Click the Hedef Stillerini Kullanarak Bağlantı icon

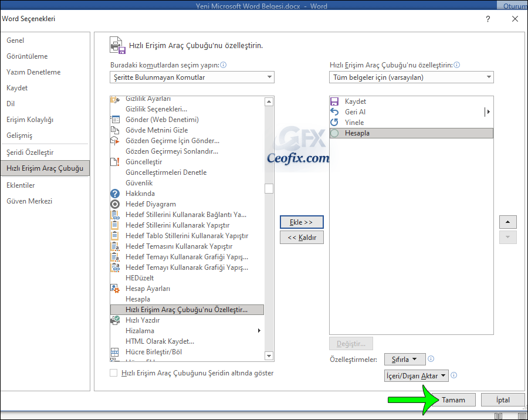[x=115, y=215]
